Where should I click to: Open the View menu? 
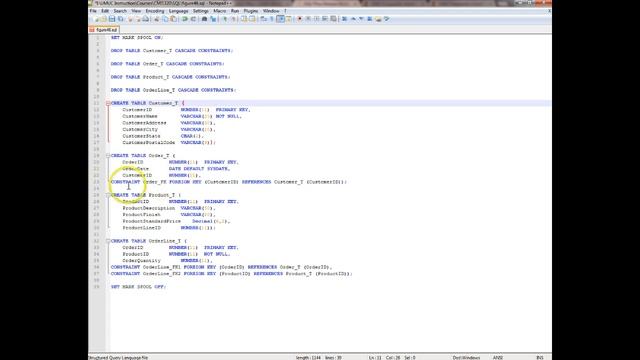136,11
